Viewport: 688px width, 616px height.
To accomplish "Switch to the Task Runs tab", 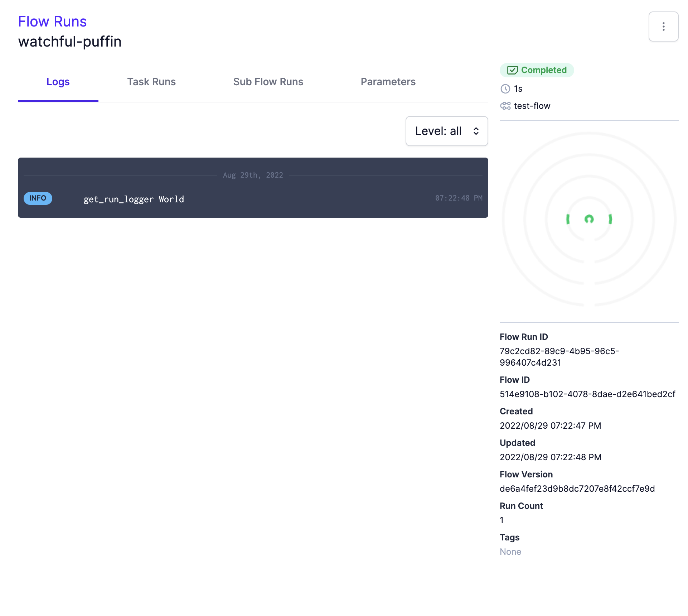I will click(151, 82).
